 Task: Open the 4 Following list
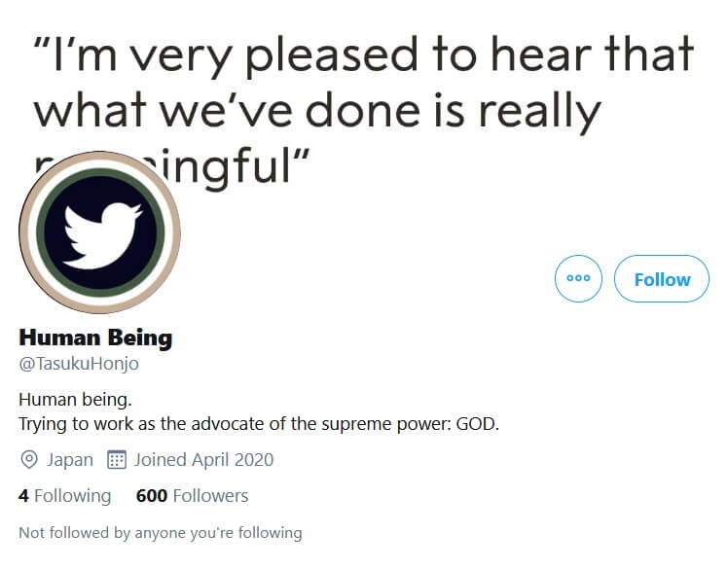[64, 496]
